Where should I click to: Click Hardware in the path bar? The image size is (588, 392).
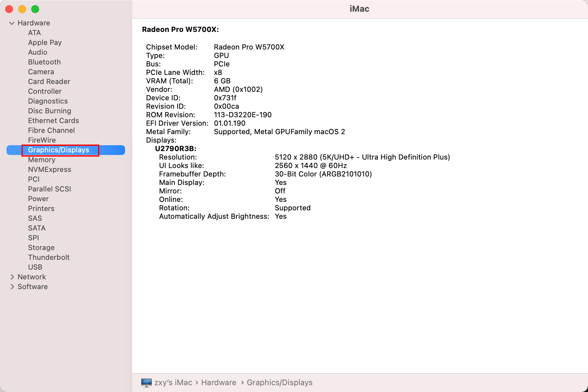coord(219,383)
